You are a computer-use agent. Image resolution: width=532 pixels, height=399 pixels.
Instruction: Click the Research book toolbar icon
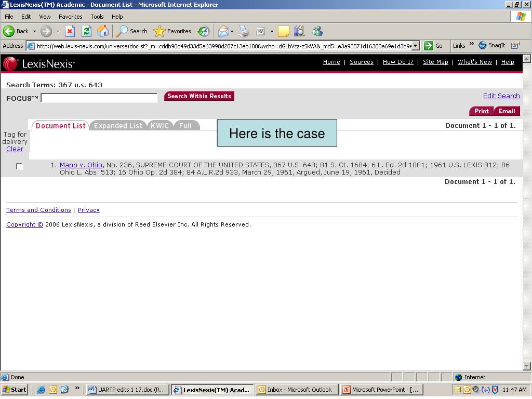(299, 31)
